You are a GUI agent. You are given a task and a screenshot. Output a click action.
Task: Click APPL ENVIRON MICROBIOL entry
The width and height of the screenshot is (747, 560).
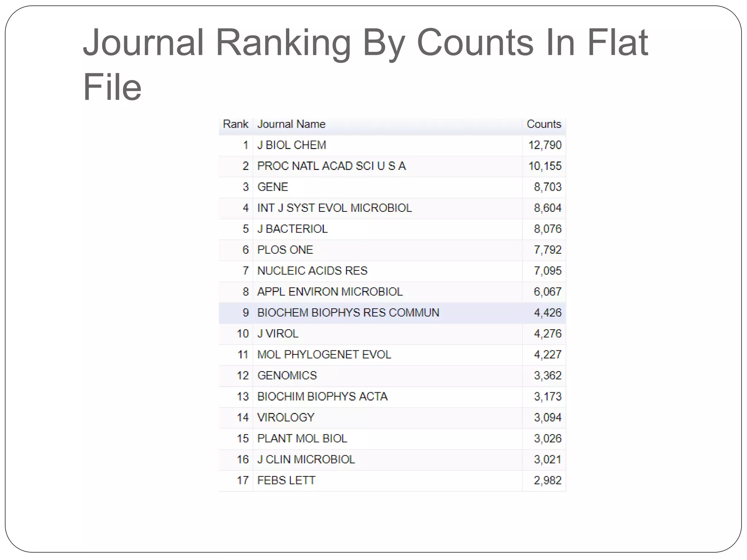330,292
